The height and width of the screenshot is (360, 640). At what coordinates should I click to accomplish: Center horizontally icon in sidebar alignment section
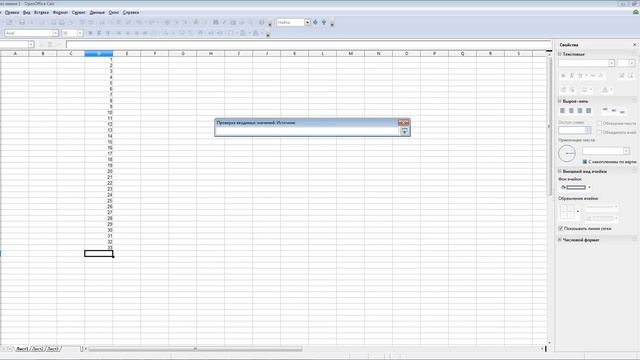click(571, 111)
